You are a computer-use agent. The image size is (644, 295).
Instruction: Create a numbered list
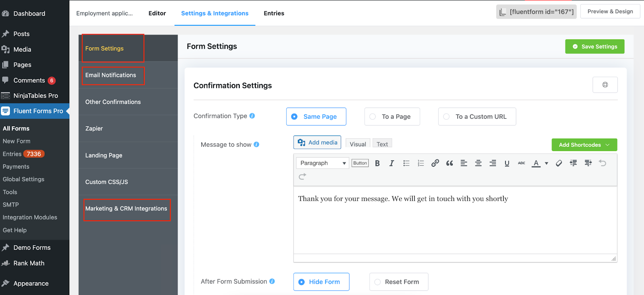421,163
